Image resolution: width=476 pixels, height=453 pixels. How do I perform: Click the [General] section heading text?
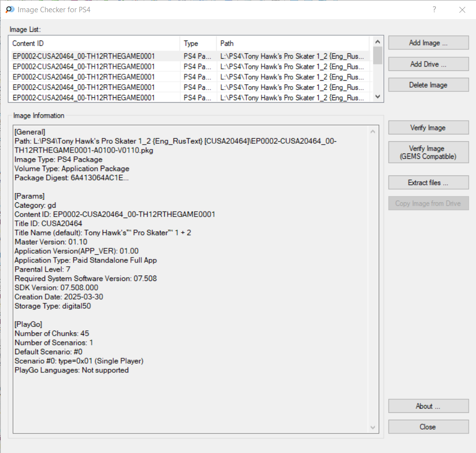point(30,132)
